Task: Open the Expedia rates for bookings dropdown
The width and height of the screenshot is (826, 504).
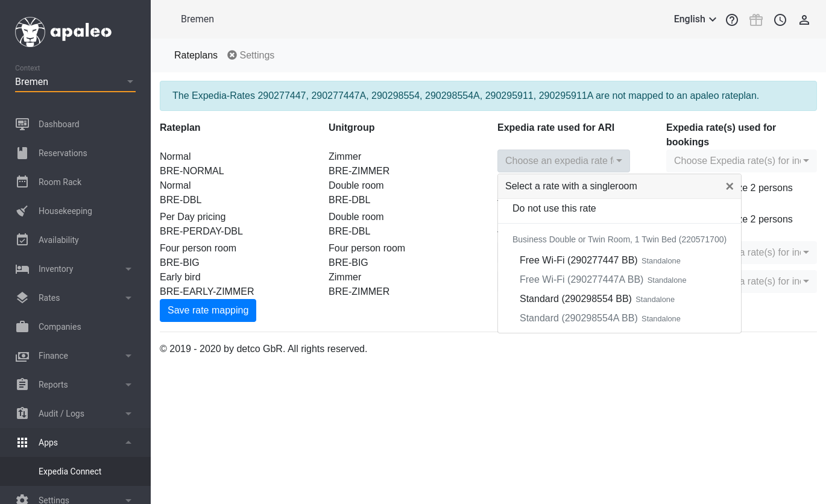Action: (x=741, y=161)
